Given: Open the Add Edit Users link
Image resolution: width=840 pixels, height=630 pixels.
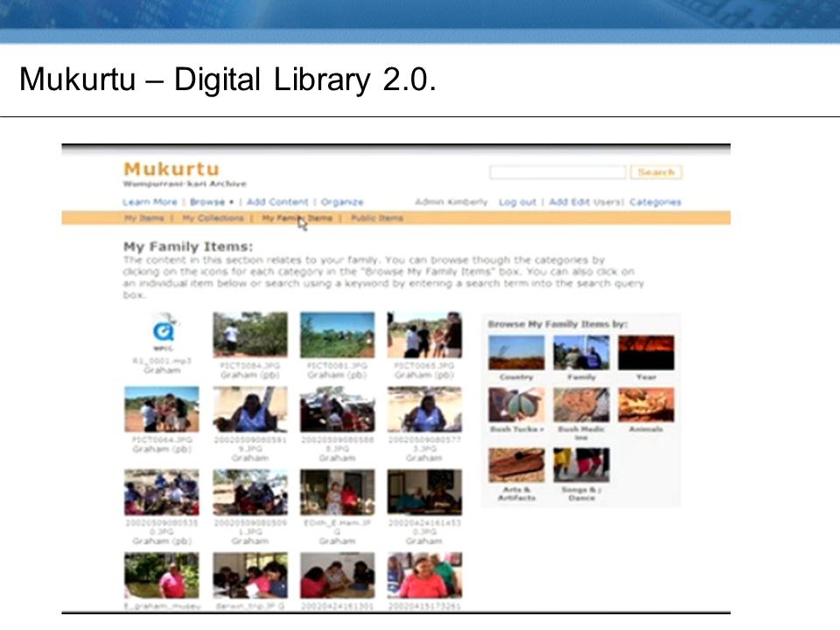Looking at the screenshot, I should pyautogui.click(x=585, y=202).
